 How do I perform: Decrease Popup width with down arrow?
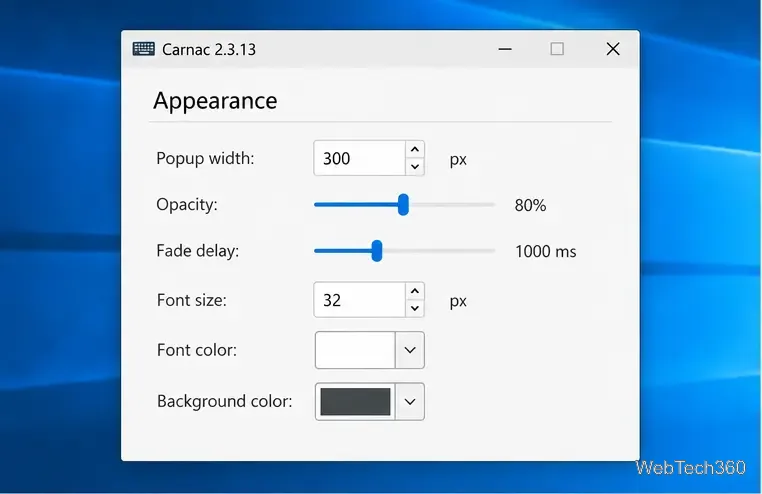point(415,167)
